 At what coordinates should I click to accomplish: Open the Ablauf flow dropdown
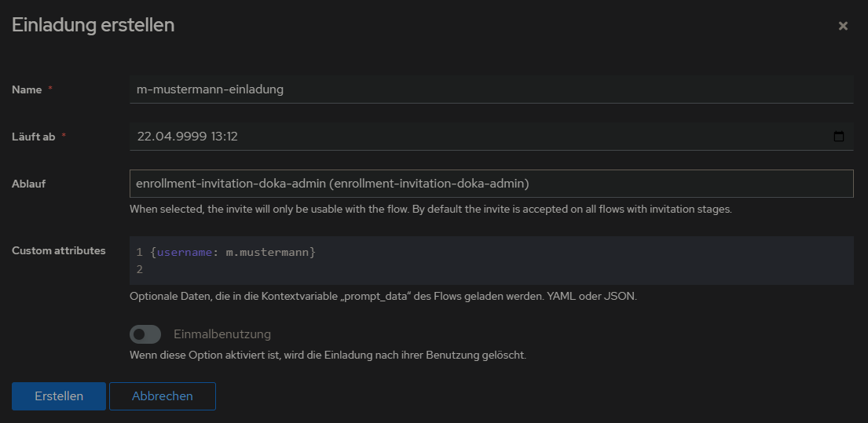pyautogui.click(x=491, y=184)
